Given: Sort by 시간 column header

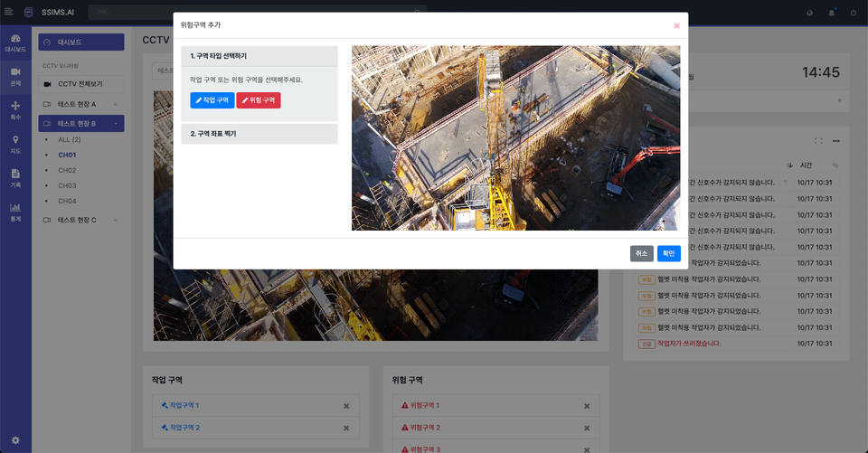Looking at the screenshot, I should (x=806, y=165).
